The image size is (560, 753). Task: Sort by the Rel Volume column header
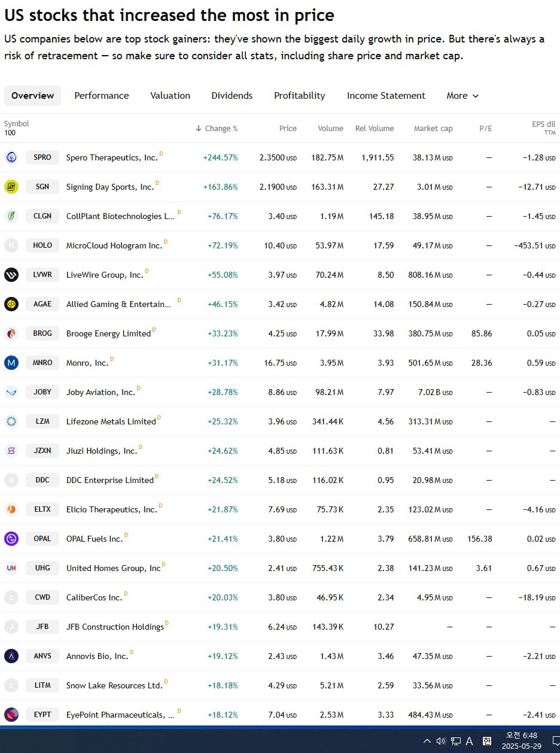tap(375, 129)
